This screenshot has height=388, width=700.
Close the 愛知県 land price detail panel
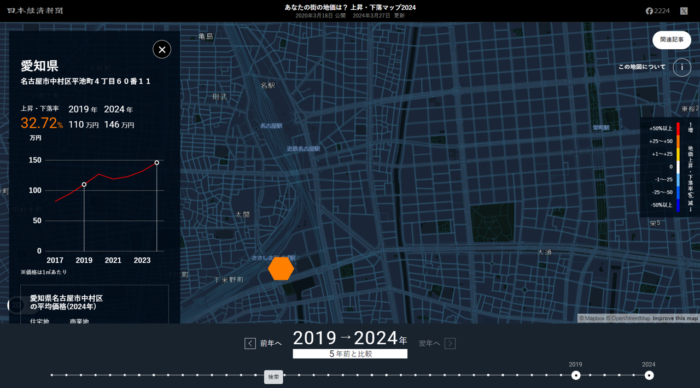point(162,50)
